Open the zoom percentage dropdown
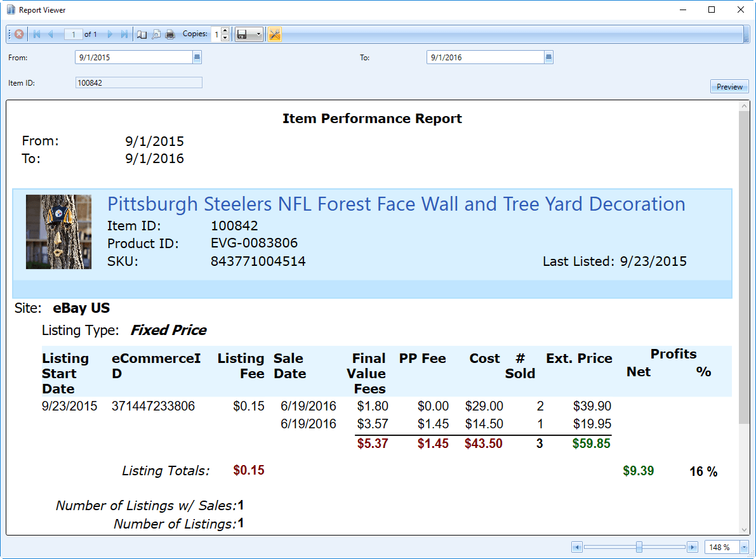 (744, 548)
